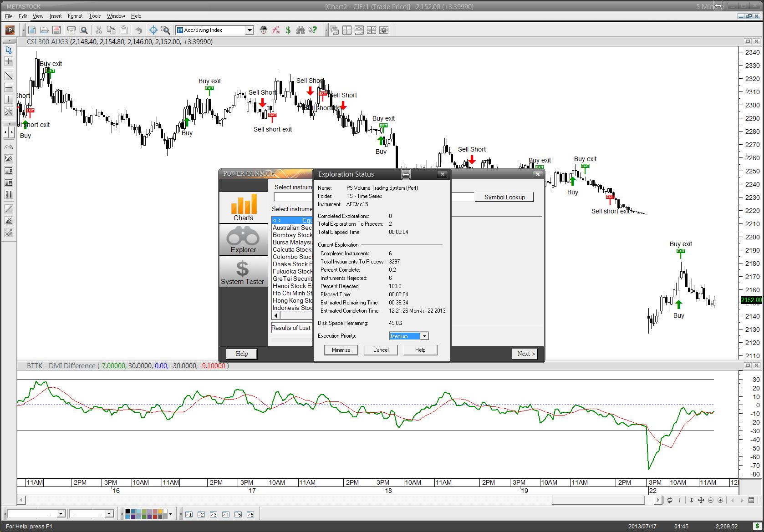The height and width of the screenshot is (532, 764).
Task: Switch to chart layout 4
Action: (x=226, y=514)
